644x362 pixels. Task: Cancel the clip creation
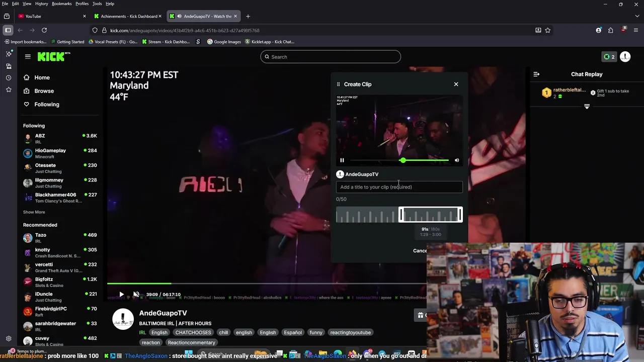(x=420, y=251)
